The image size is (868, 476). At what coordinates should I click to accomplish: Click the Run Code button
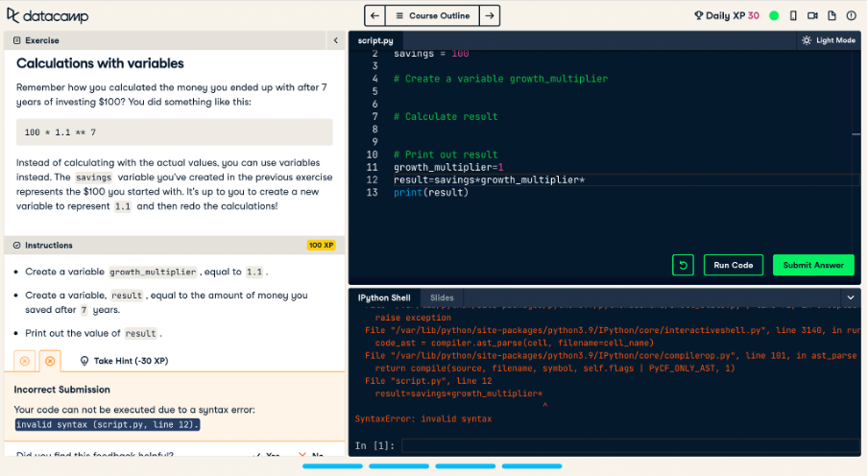coord(734,265)
